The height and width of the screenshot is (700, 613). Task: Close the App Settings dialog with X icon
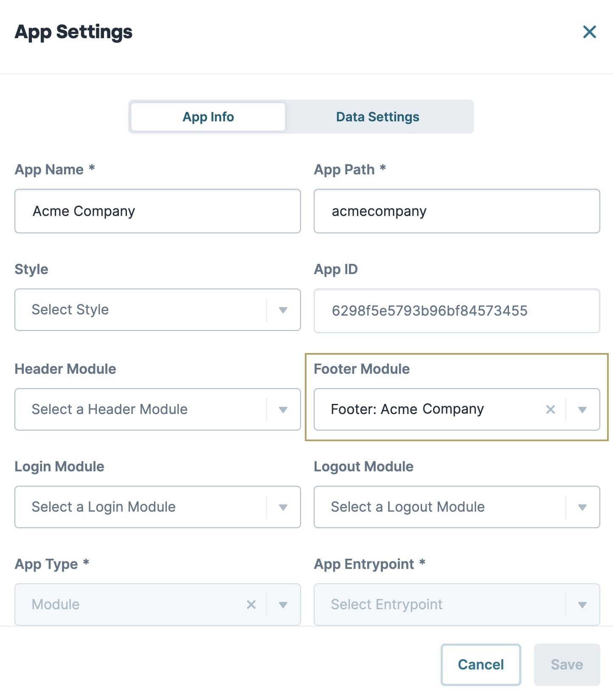(589, 32)
